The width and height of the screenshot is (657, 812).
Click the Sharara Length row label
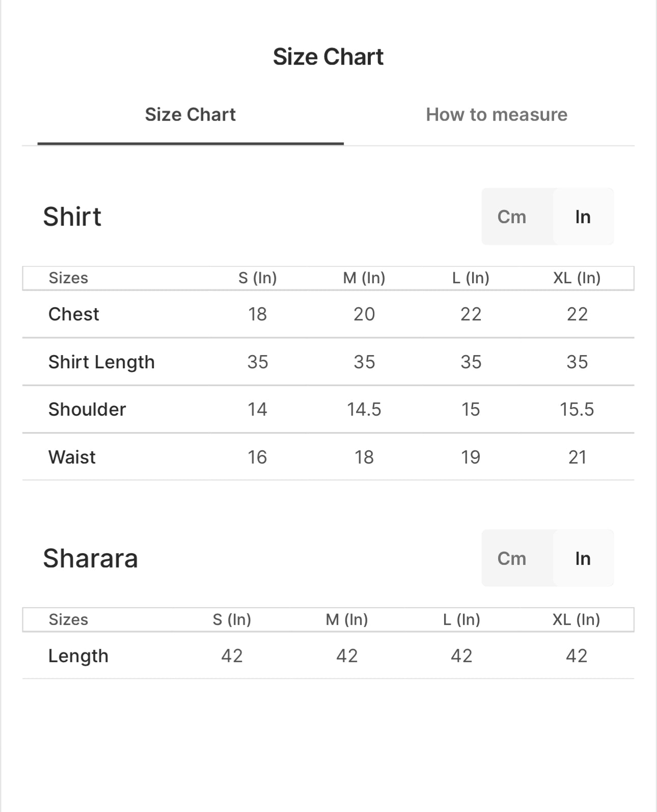pyautogui.click(x=78, y=656)
